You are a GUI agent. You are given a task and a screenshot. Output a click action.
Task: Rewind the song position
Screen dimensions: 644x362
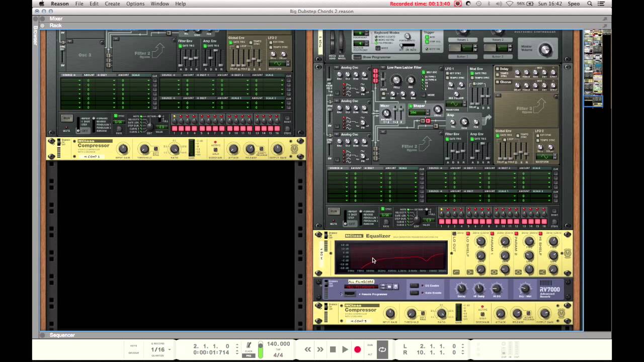tap(307, 349)
